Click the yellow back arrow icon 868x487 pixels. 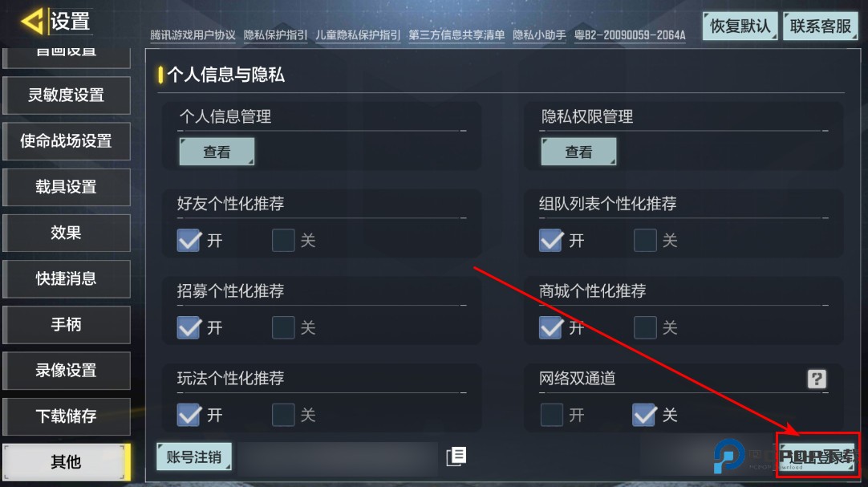point(32,21)
